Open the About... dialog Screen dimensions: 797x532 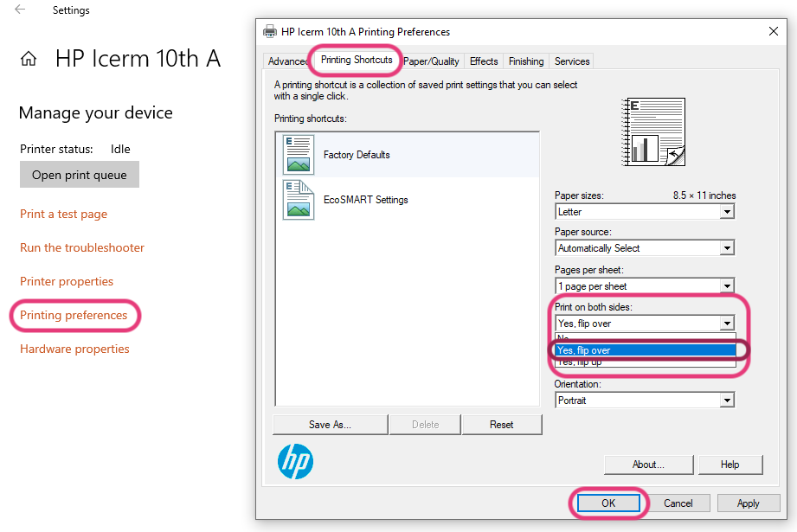click(x=648, y=465)
